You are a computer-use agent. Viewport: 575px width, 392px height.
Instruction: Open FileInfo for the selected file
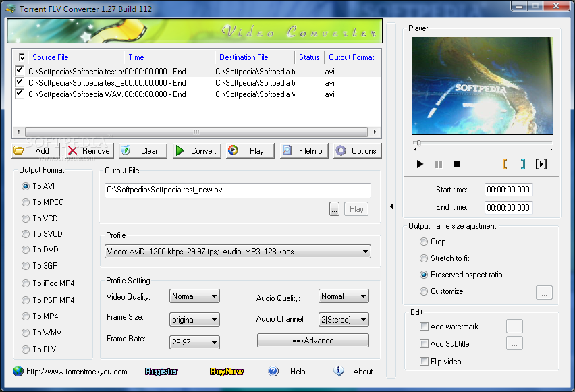coord(304,150)
